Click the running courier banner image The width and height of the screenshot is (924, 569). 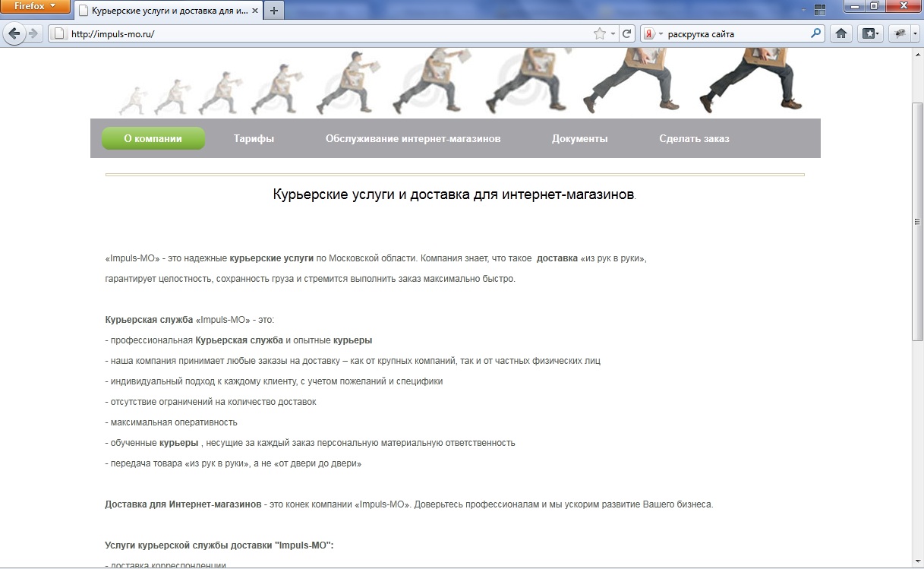[460, 84]
